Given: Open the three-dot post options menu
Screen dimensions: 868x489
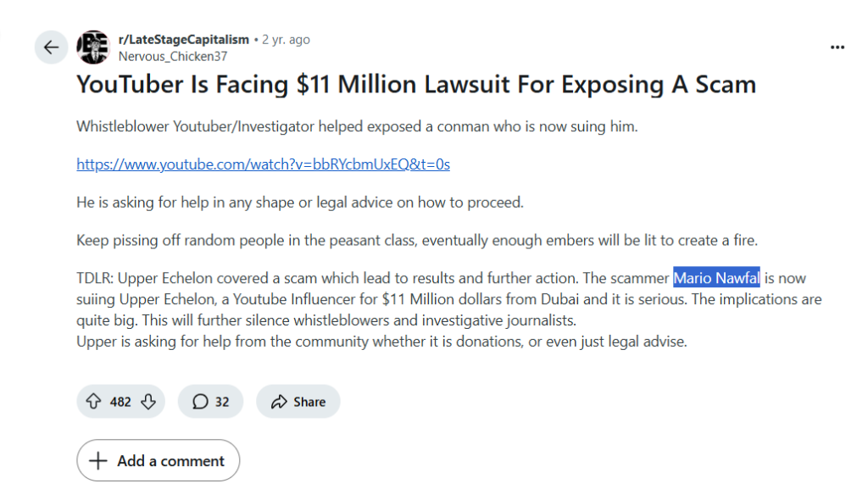Looking at the screenshot, I should (x=837, y=47).
